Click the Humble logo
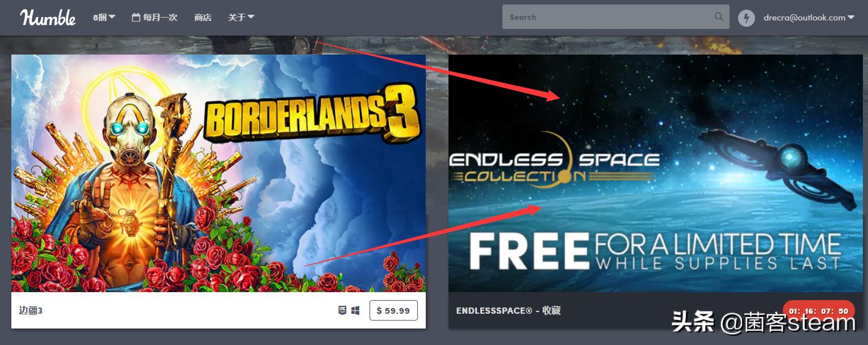 (48, 17)
